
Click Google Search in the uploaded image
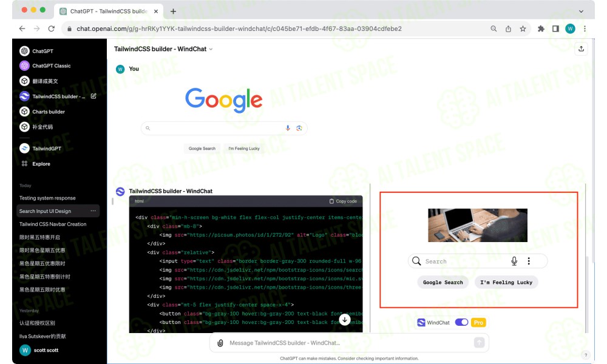click(202, 149)
